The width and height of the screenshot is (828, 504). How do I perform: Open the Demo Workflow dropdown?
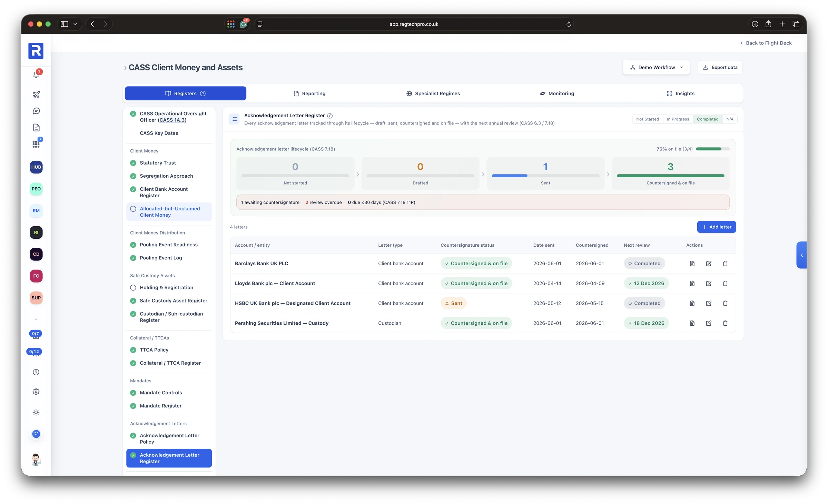pyautogui.click(x=656, y=67)
